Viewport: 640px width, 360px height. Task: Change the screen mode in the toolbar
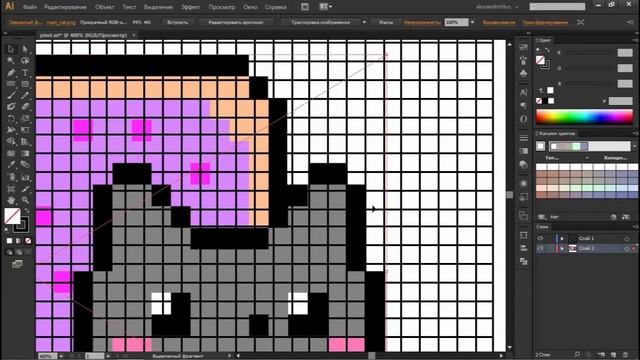coord(17,264)
